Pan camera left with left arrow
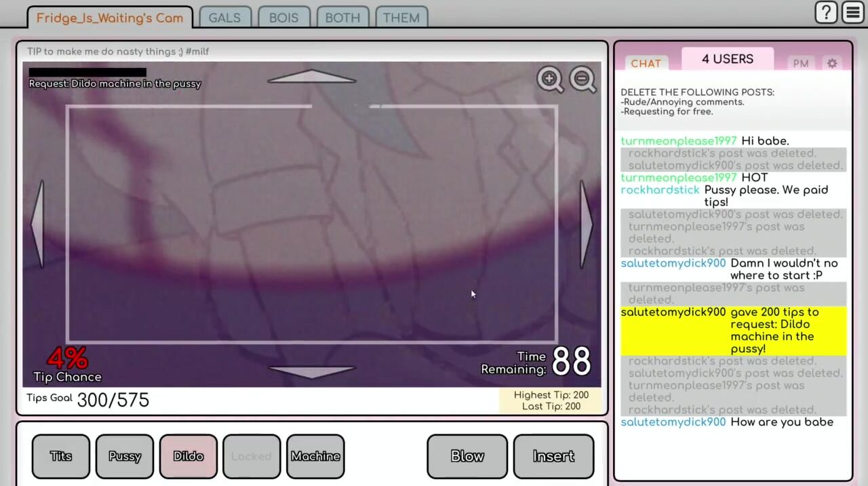Viewport: 868px width, 486px height. click(38, 224)
